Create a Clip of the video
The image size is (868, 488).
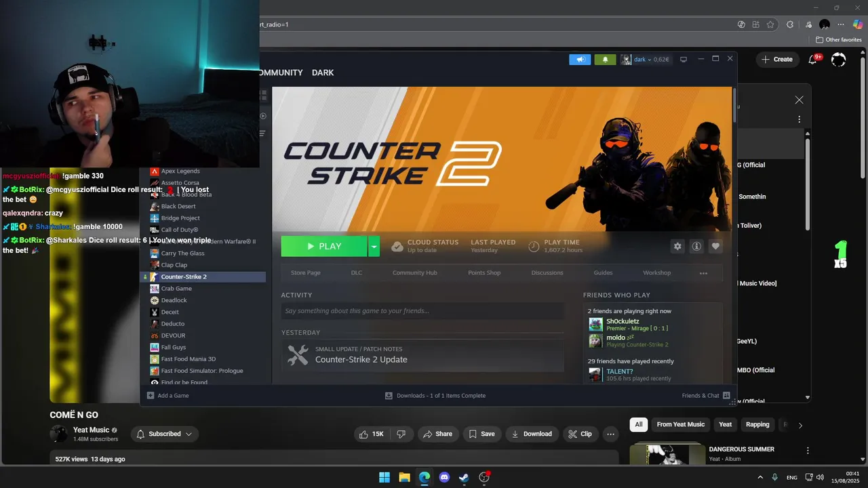coord(580,434)
